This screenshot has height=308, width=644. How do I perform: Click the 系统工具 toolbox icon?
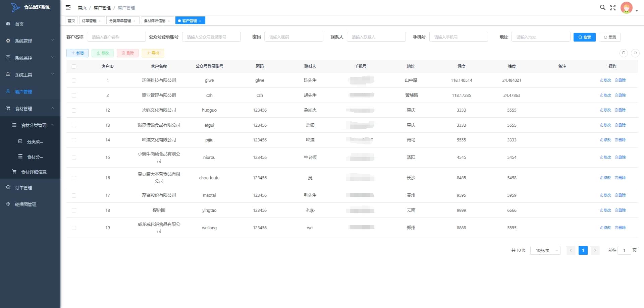[8, 74]
